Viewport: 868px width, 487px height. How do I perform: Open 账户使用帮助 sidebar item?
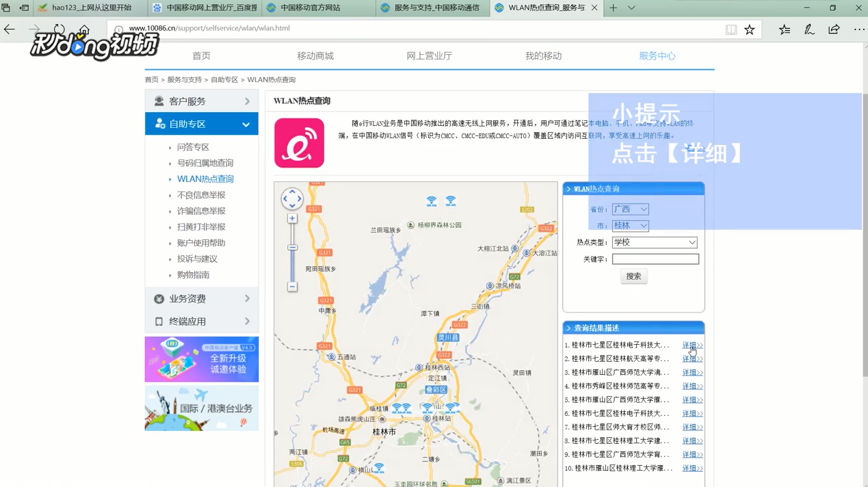click(x=201, y=243)
